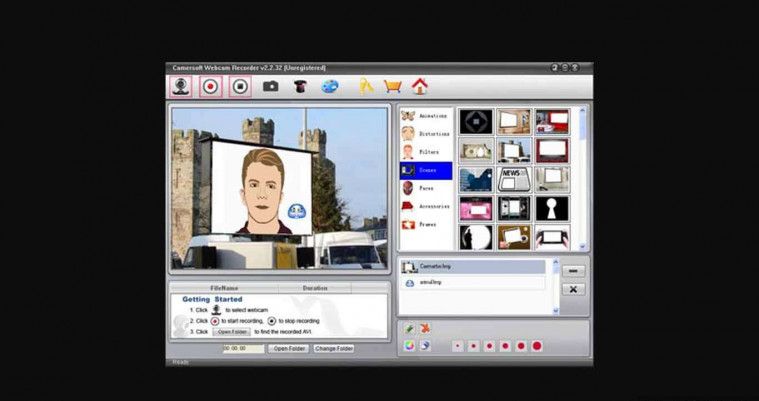Click the yellow keys registration icon

click(x=366, y=87)
